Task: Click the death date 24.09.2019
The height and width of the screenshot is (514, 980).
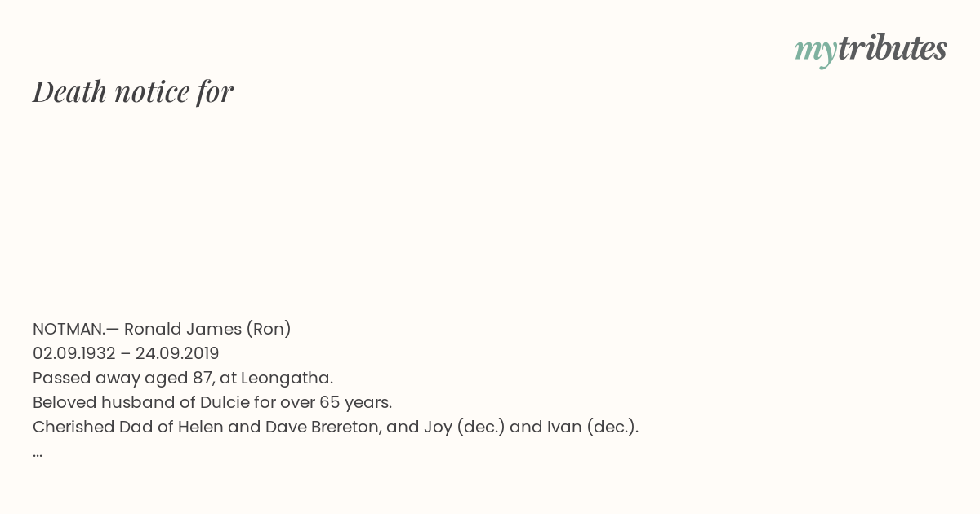Action: pyautogui.click(x=177, y=353)
